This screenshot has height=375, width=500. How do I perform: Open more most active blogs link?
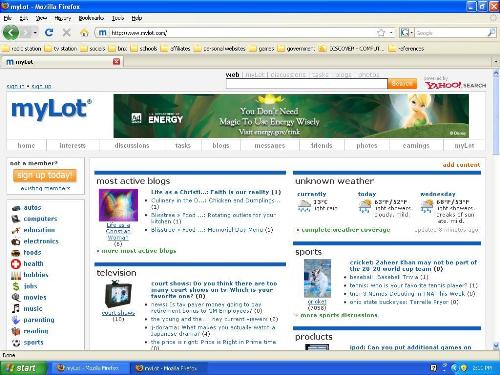[x=139, y=251]
